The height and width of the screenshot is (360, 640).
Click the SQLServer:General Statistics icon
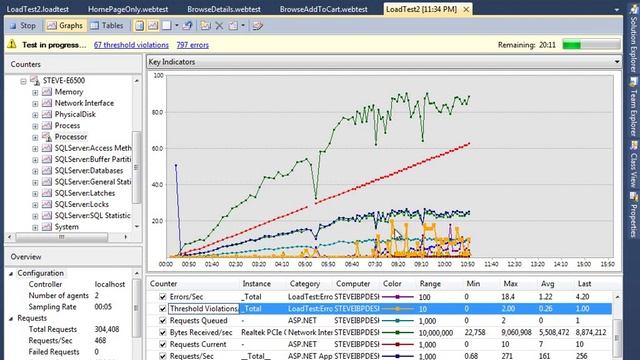(47, 182)
